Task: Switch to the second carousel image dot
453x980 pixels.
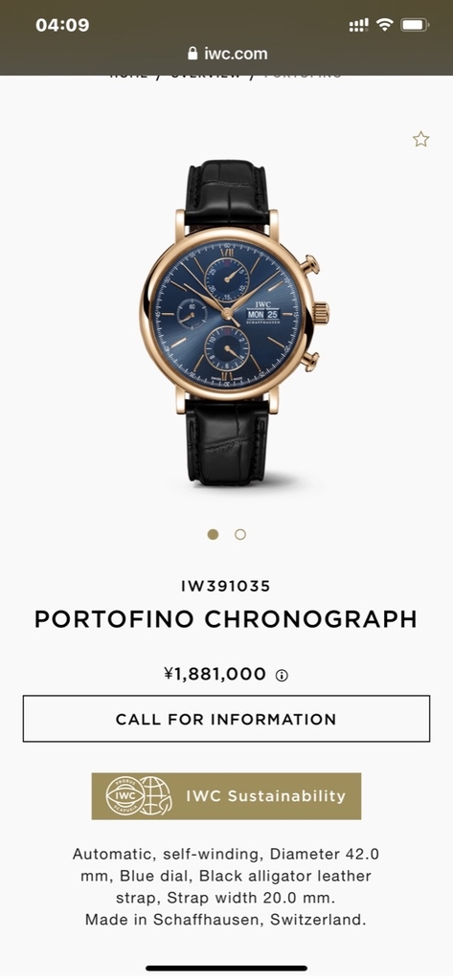Action: pos(240,534)
